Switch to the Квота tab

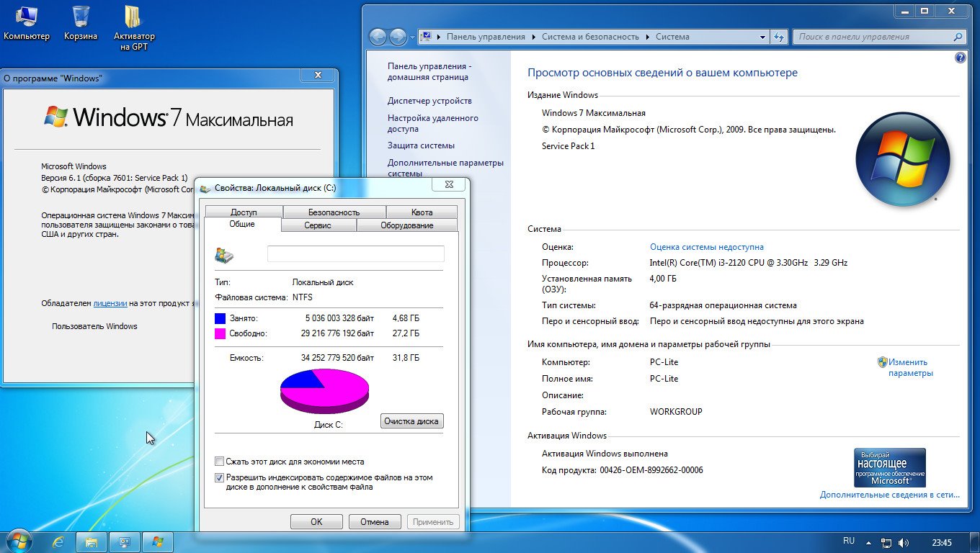point(422,212)
